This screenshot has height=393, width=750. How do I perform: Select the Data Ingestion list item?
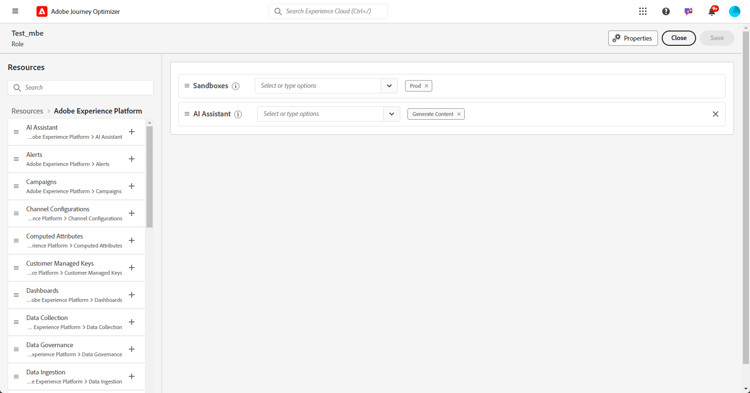[77, 377]
